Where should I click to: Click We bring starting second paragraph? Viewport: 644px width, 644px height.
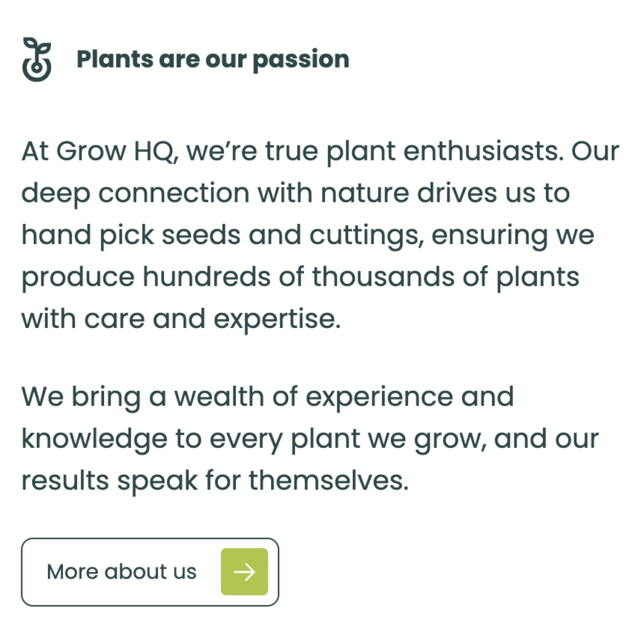[81, 397]
